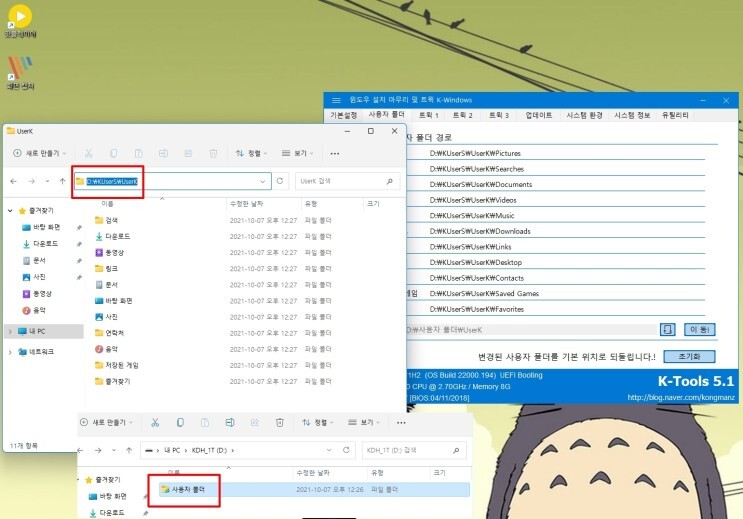Click Rename icon in KDH_1T window toolbar
This screenshot has height=519, width=743.
click(230, 422)
